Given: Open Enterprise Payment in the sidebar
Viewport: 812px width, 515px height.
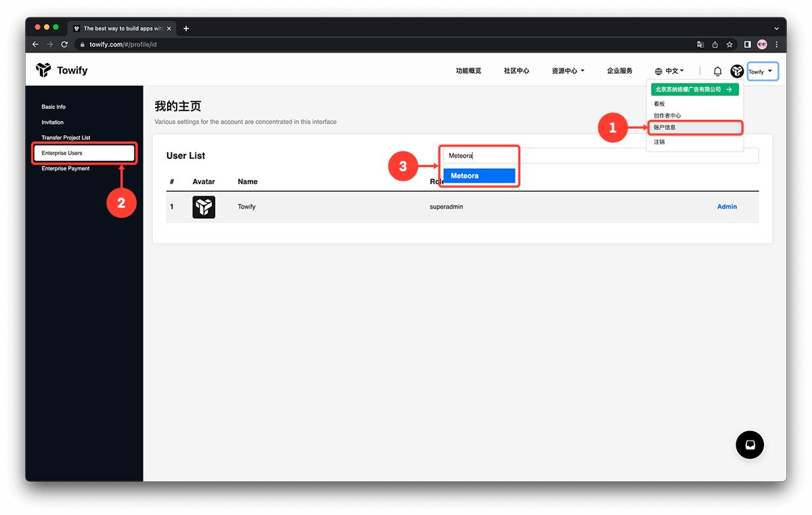Looking at the screenshot, I should click(x=66, y=169).
